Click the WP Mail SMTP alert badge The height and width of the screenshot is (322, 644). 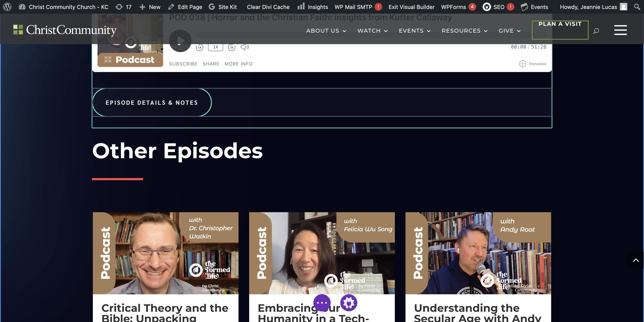click(x=378, y=7)
